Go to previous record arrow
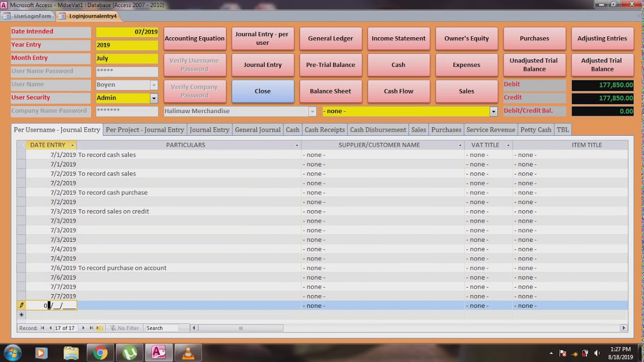The width and height of the screenshot is (644, 362). (50, 328)
